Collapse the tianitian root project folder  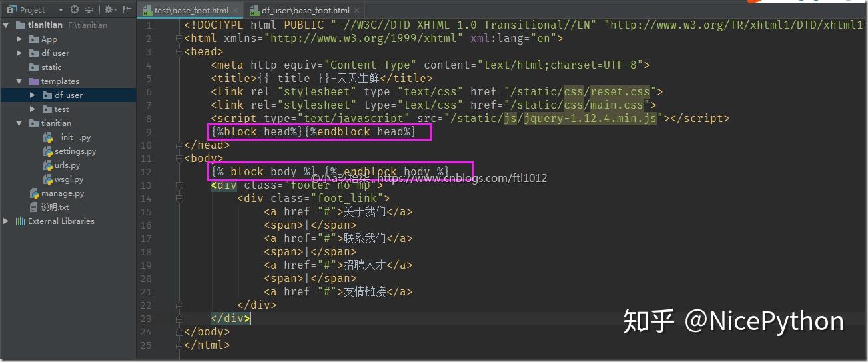point(6,25)
